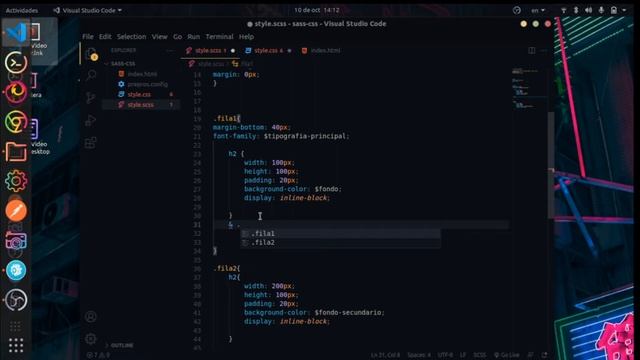Open the system menu arrow in the top panel

[x=624, y=10]
